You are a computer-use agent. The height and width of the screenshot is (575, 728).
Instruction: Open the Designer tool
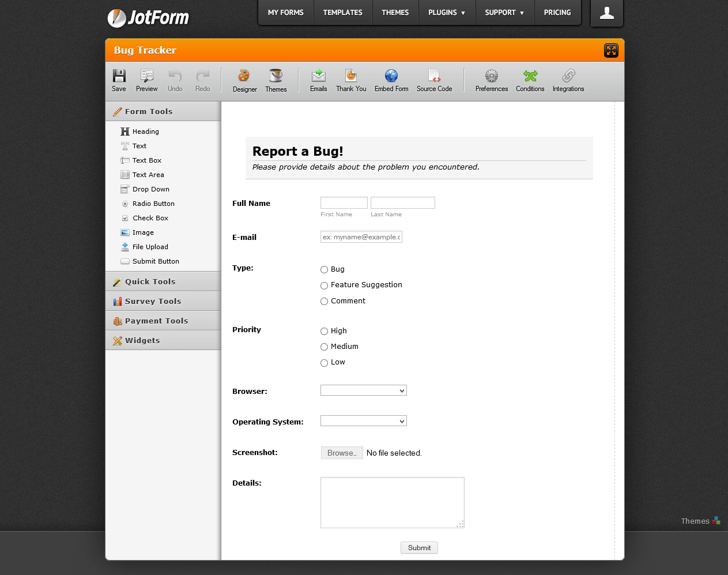click(x=244, y=76)
